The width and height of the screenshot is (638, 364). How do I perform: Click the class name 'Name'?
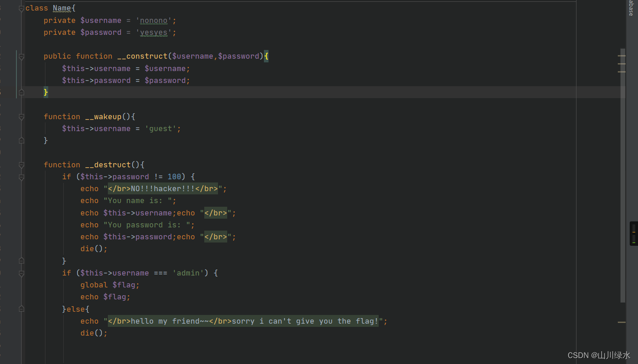click(x=62, y=8)
